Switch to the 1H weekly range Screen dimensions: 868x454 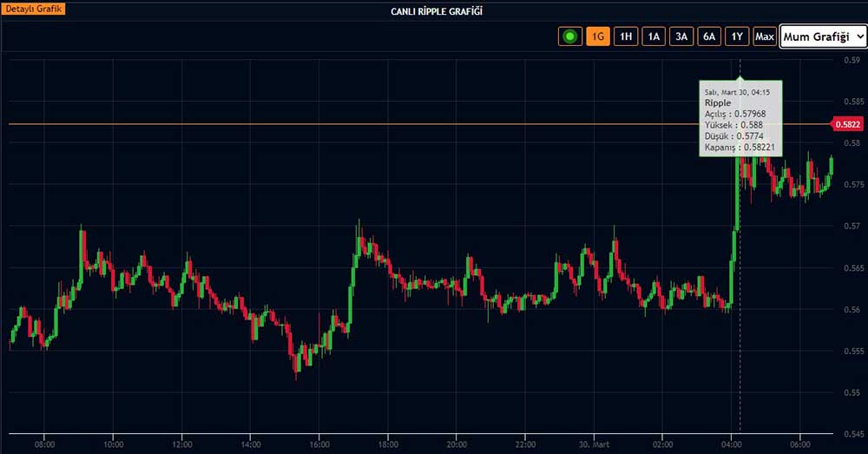(x=626, y=36)
